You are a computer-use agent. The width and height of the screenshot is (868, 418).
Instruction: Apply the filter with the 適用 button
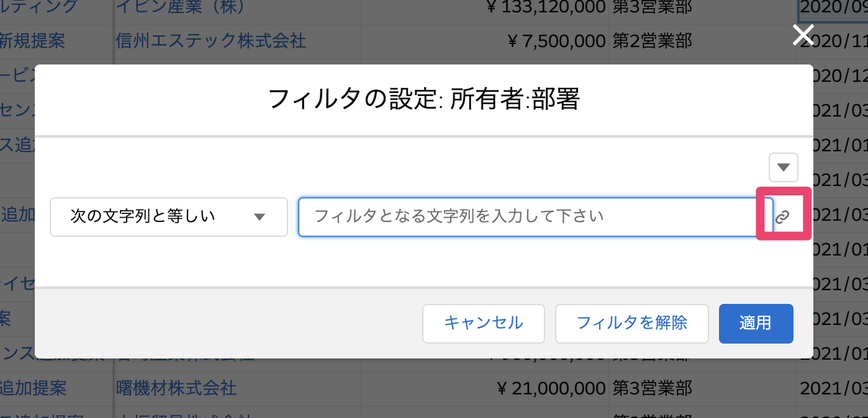pyautogui.click(x=756, y=323)
